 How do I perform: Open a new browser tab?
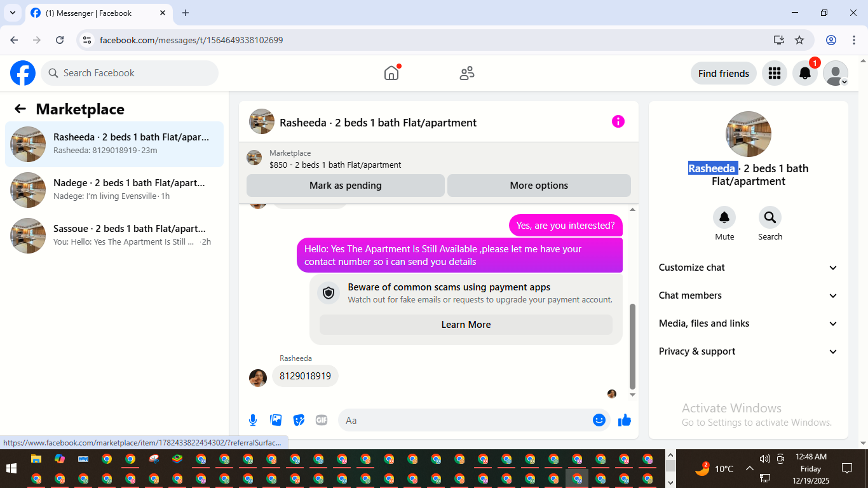click(x=186, y=13)
